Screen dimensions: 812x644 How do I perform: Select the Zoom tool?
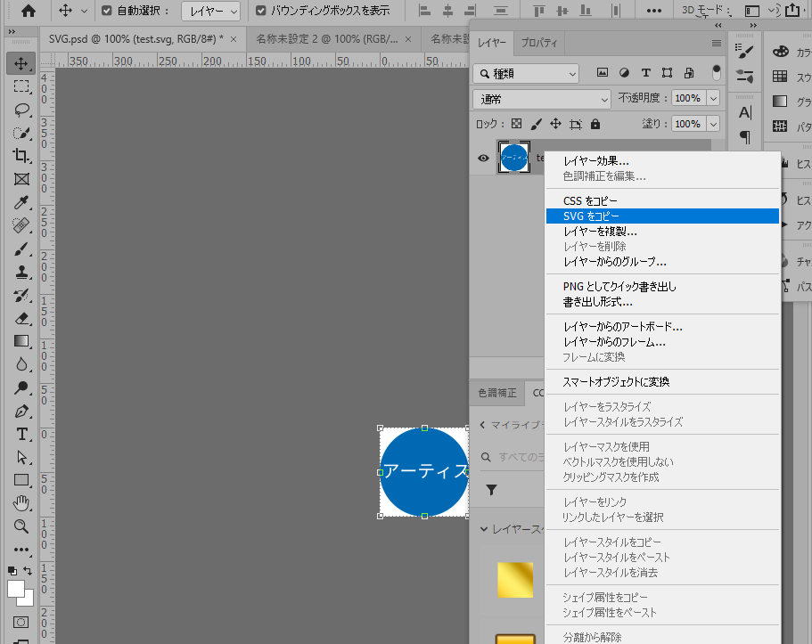21,526
